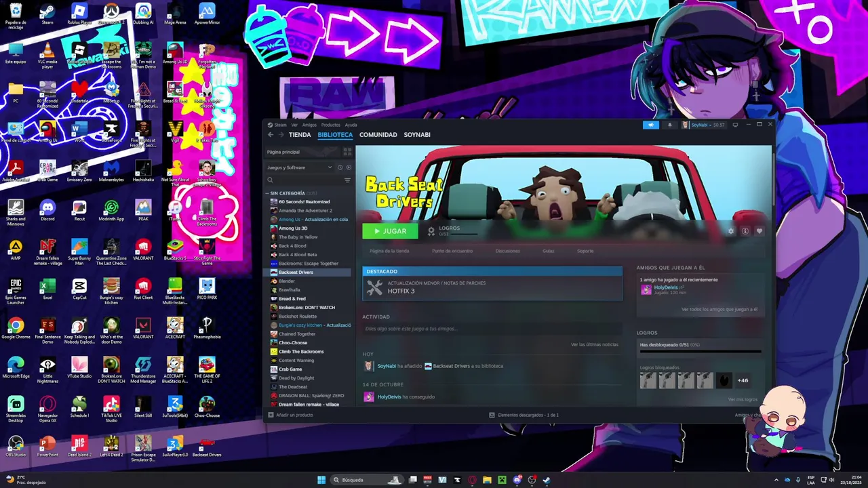Click the recent-activity clock filter icon
Viewport: 868px width, 488px height.
340,167
